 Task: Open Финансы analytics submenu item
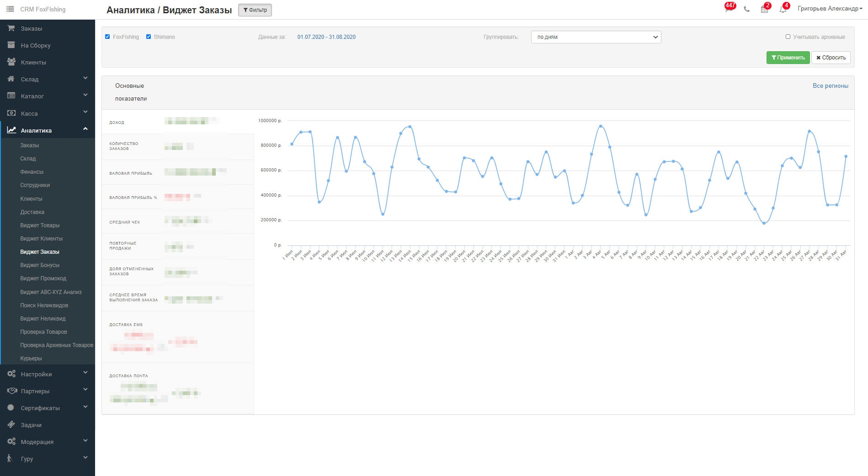[x=32, y=172]
